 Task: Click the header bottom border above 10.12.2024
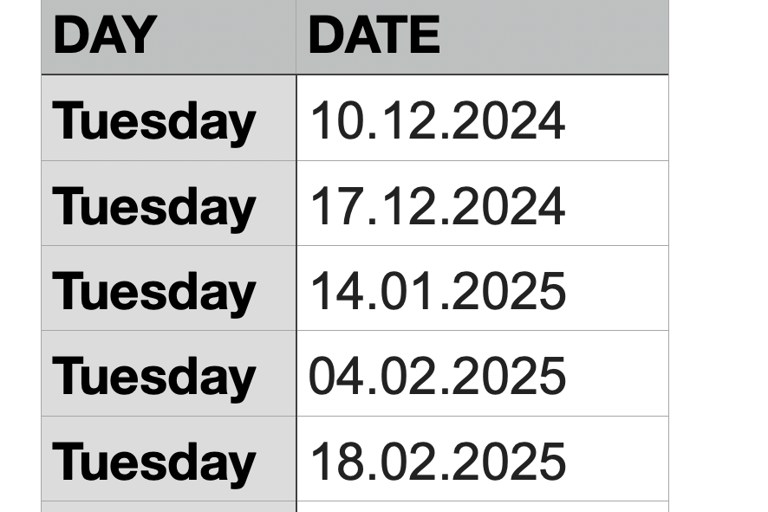click(482, 75)
